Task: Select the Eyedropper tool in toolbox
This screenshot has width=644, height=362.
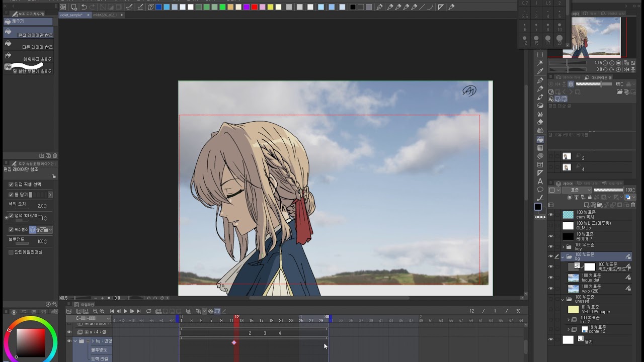Action: click(x=540, y=71)
